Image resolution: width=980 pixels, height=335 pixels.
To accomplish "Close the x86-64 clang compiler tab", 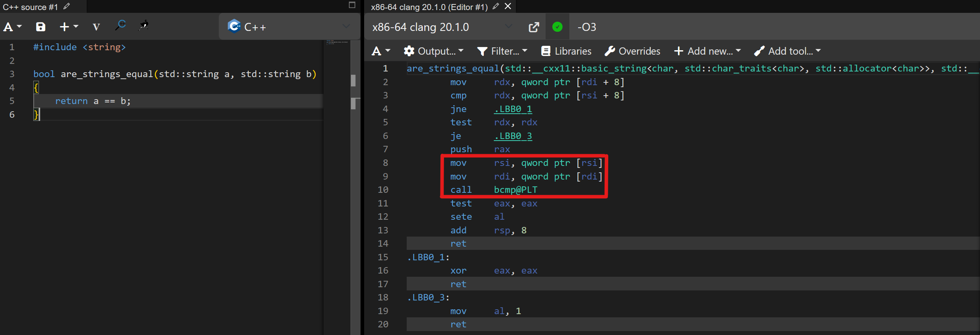I will coord(508,6).
